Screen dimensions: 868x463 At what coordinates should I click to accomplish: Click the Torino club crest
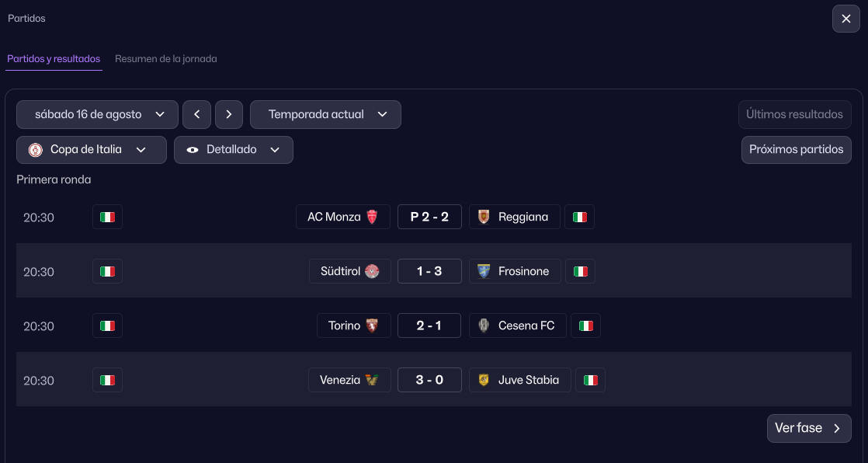click(x=373, y=325)
